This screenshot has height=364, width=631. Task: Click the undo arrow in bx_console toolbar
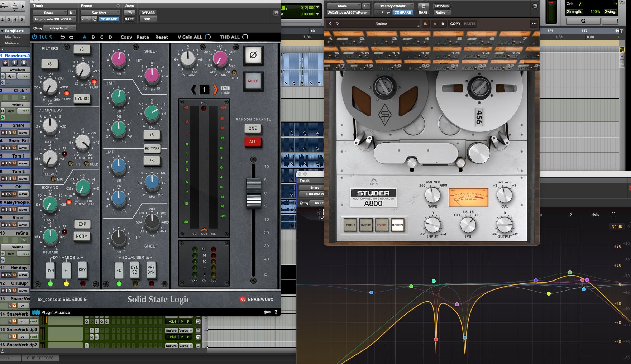click(x=63, y=37)
